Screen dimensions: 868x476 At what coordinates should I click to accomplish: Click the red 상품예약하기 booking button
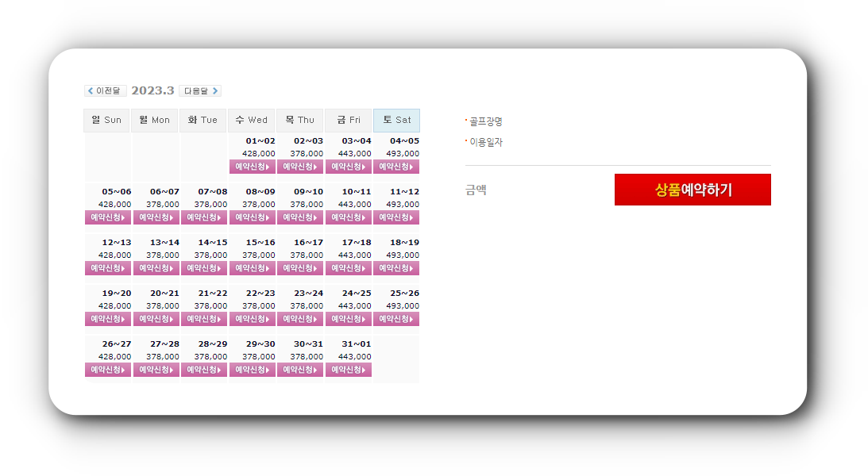(x=692, y=190)
